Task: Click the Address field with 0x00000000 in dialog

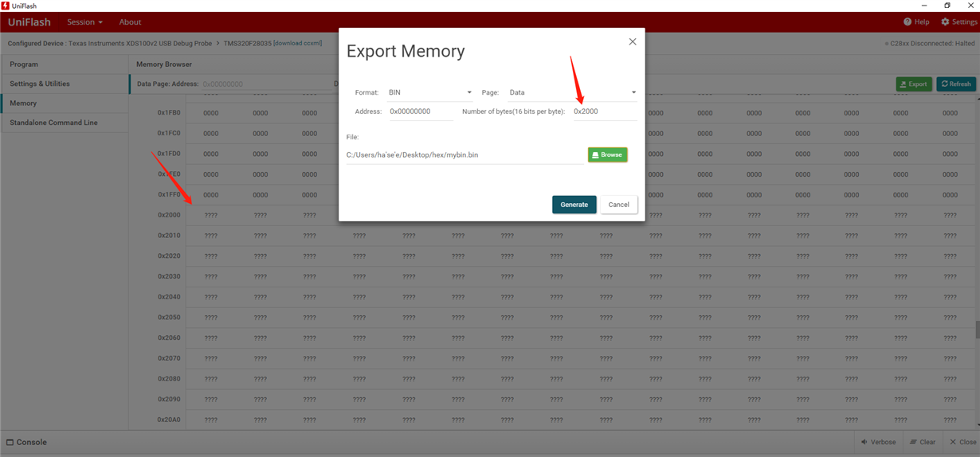Action: [x=420, y=111]
